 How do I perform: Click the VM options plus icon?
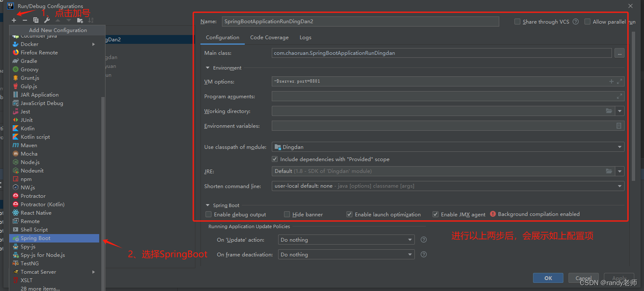611,81
